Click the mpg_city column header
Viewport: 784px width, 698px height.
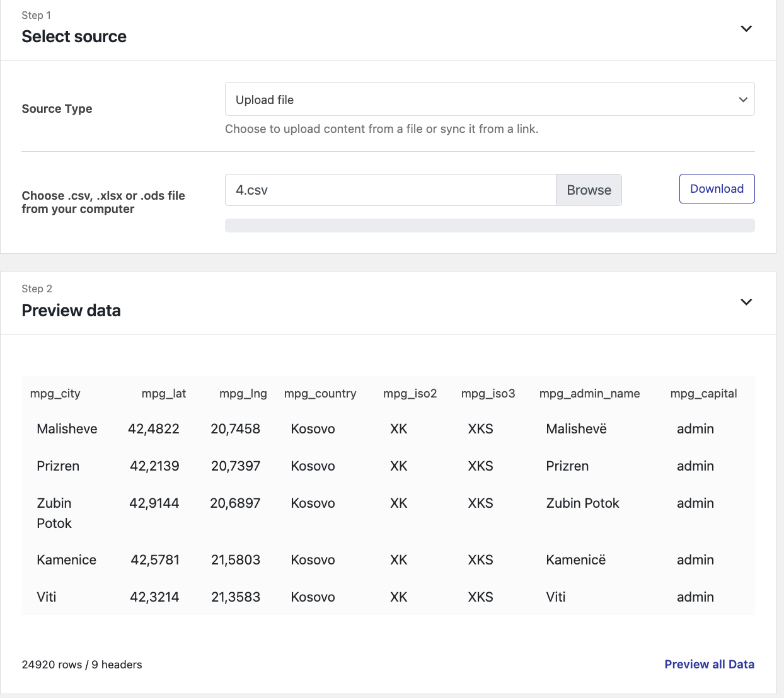(x=55, y=394)
